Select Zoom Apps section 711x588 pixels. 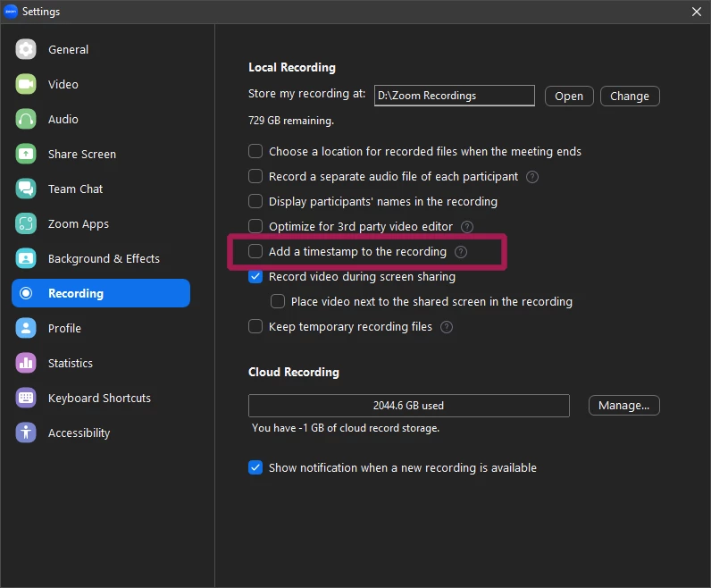[101, 223]
